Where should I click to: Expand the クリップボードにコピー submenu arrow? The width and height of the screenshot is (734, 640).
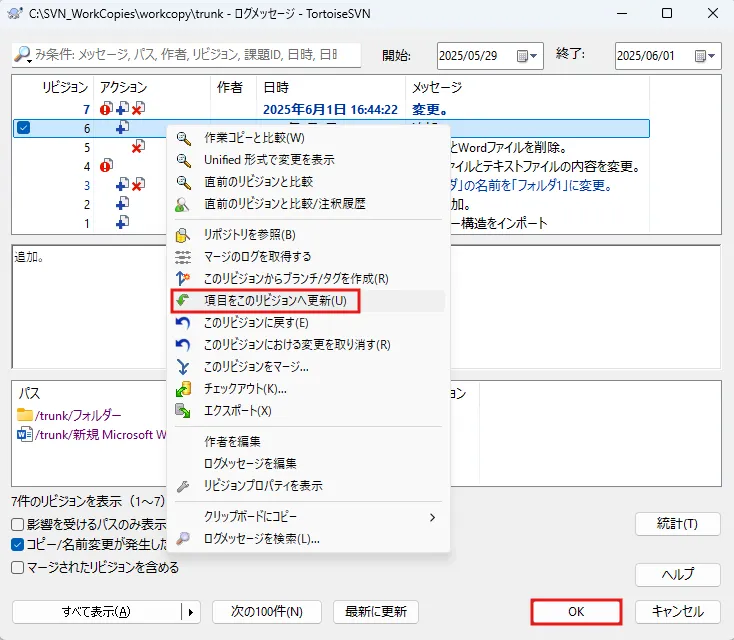coord(433,517)
